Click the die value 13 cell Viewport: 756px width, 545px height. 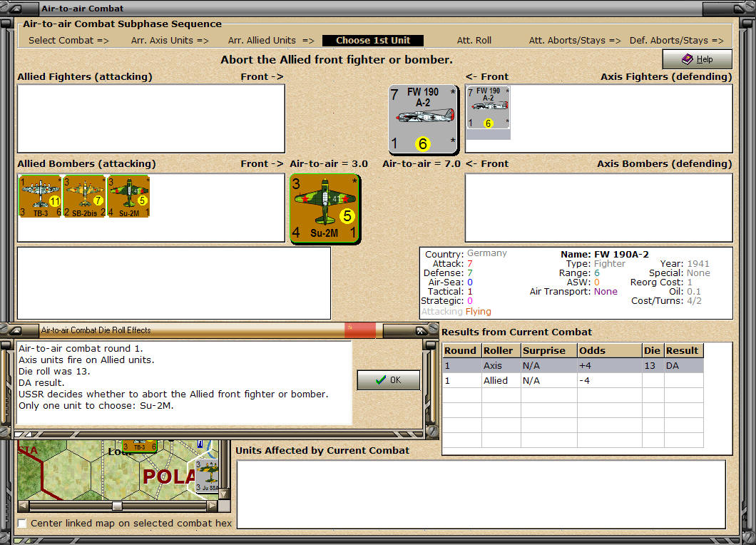pos(653,365)
